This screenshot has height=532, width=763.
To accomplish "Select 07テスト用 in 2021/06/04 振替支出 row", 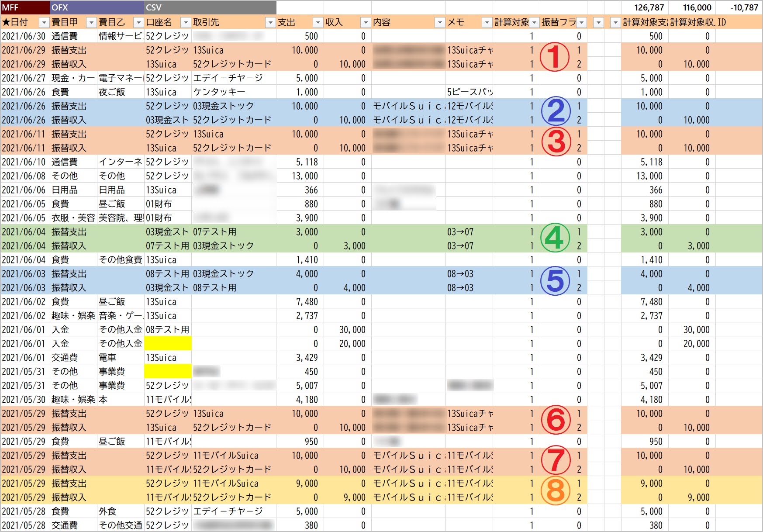I will (x=234, y=232).
